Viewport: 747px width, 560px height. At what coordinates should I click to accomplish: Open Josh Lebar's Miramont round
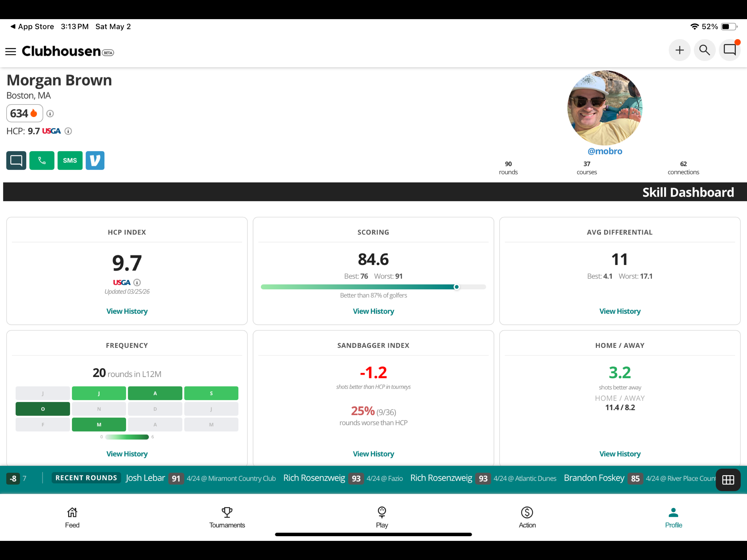[x=201, y=478]
